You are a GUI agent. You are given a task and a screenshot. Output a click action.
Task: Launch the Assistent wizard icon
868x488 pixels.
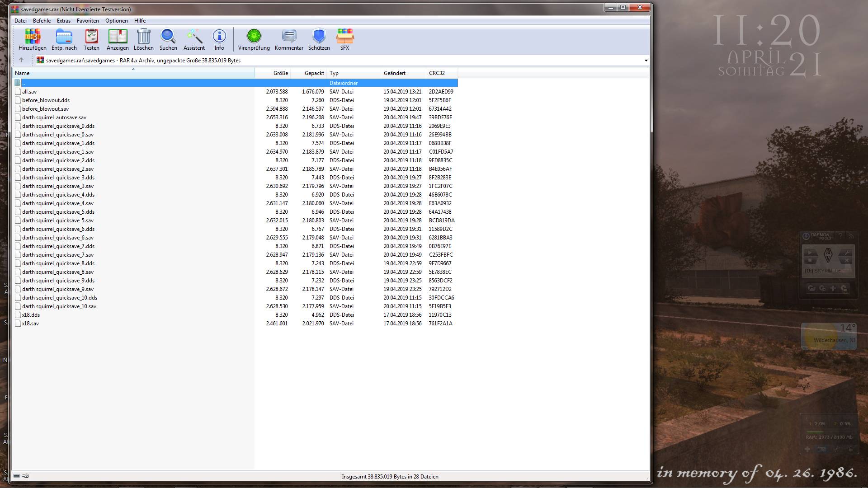click(194, 39)
